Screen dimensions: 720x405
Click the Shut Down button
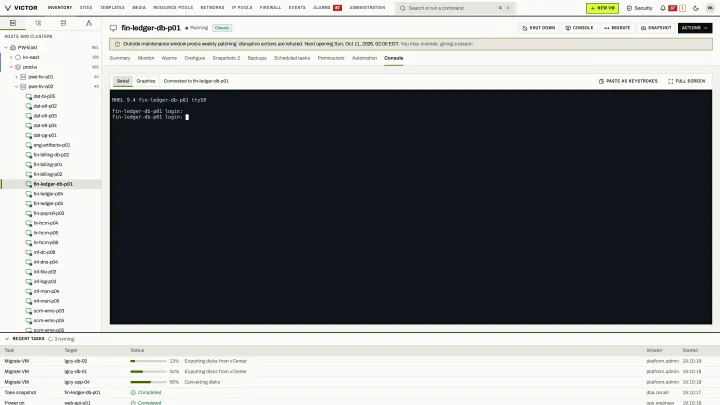[539, 28]
